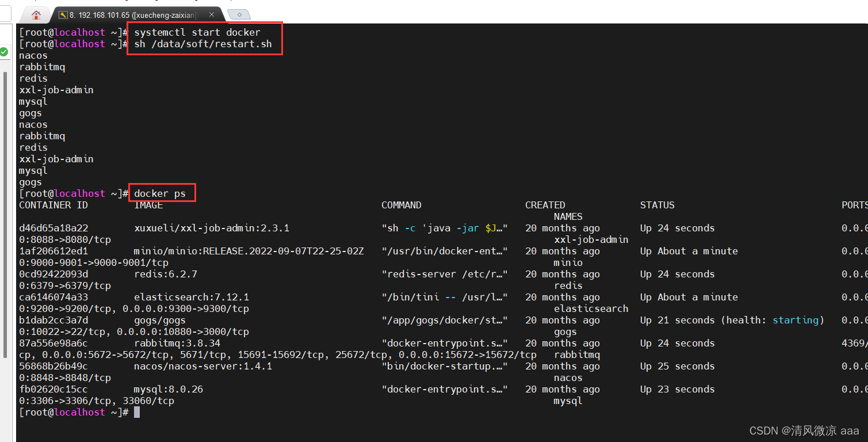Click status 'Up 23 seconds' for mysql

[678, 389]
